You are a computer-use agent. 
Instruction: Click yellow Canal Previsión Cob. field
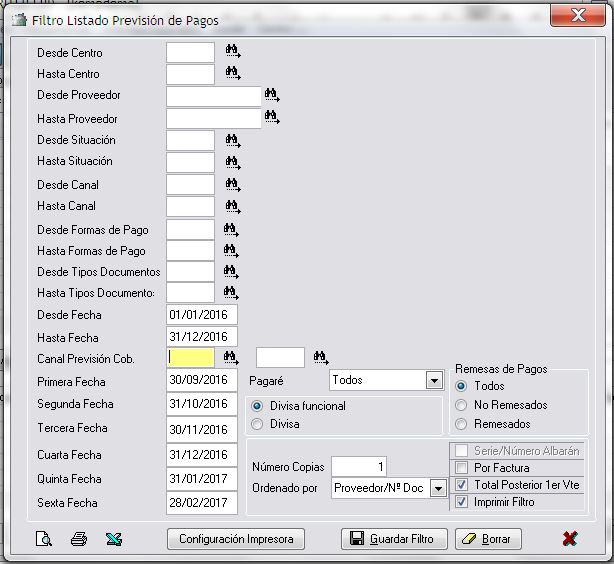point(191,357)
